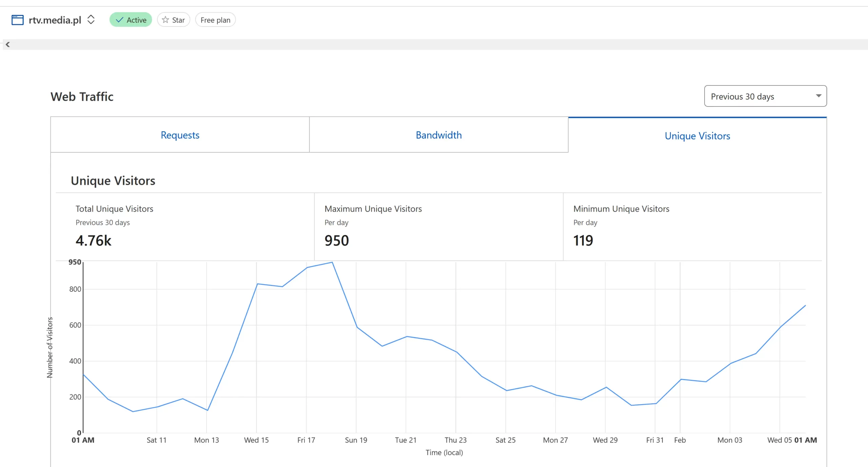Viewport: 868px width, 467px height.
Task: Click the Maximum Unique Visitors 950 value
Action: pyautogui.click(x=336, y=240)
